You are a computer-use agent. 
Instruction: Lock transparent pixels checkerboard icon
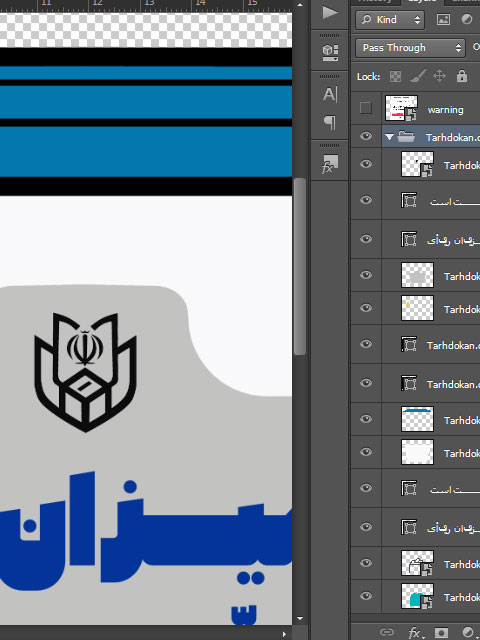395,76
